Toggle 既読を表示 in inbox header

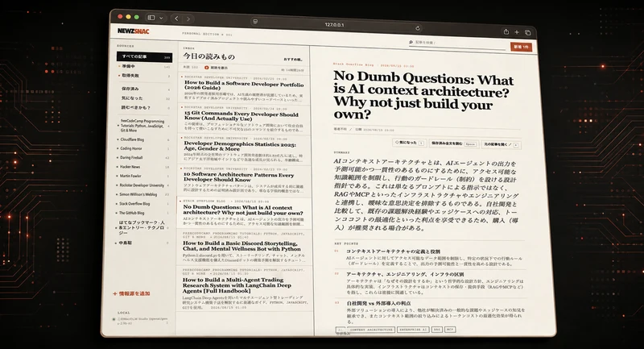point(216,68)
